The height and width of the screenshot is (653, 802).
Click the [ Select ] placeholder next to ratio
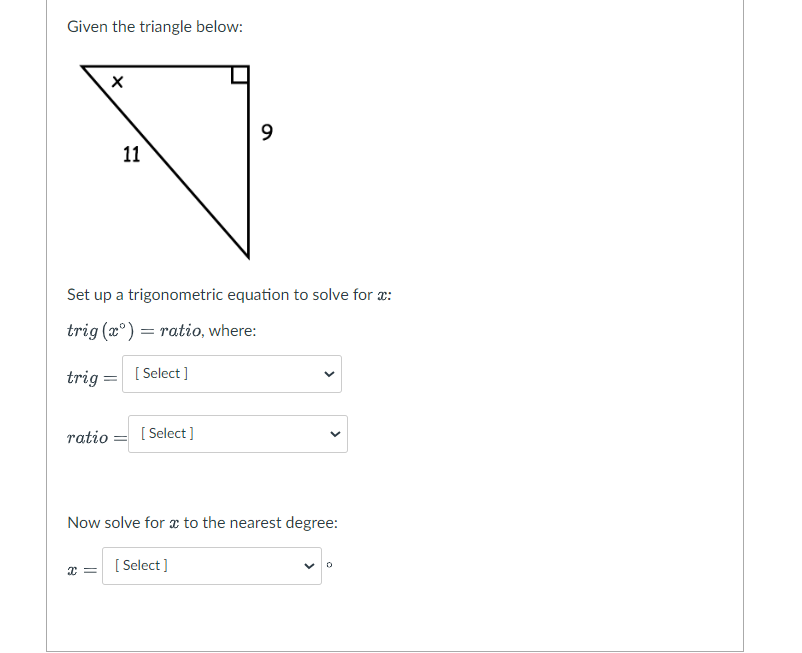[166, 433]
